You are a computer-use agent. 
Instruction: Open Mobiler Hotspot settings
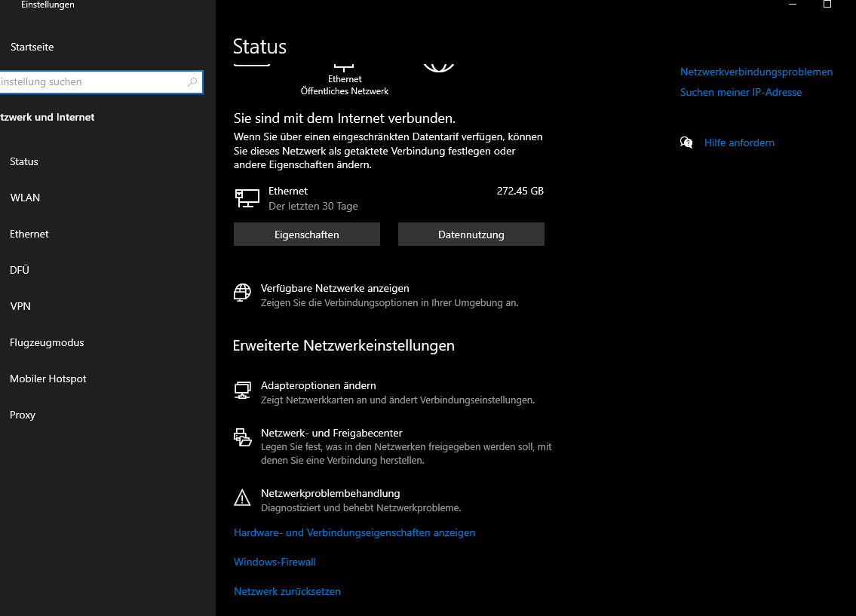pos(48,378)
